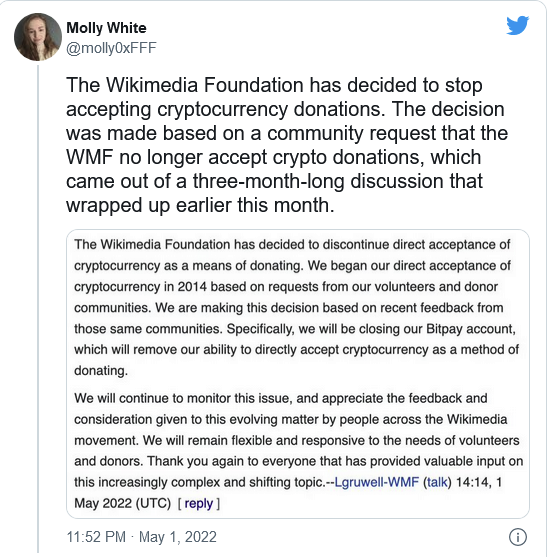The image size is (549, 557).
Task: Click "cryptocurrency in 2014" line in screenshot
Action: click(140, 287)
